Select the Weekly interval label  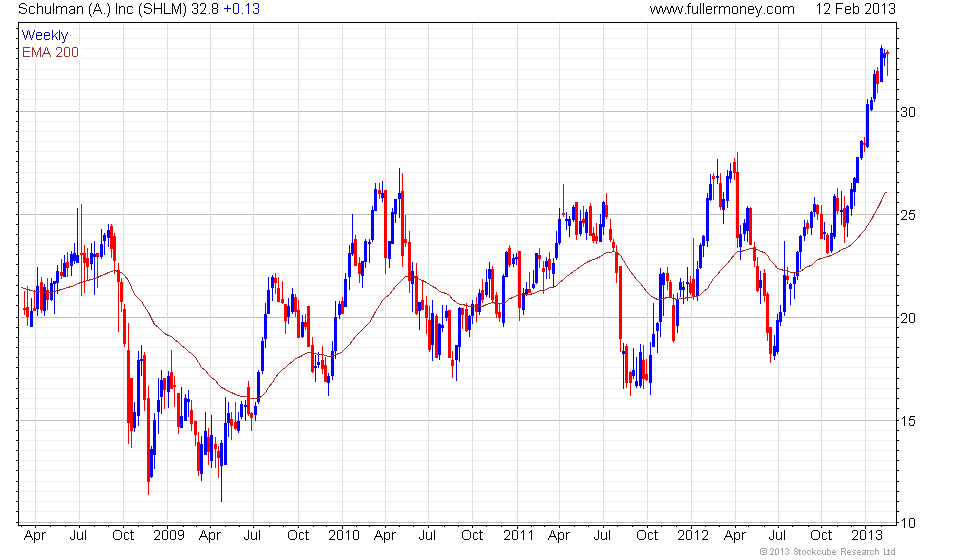pyautogui.click(x=44, y=35)
